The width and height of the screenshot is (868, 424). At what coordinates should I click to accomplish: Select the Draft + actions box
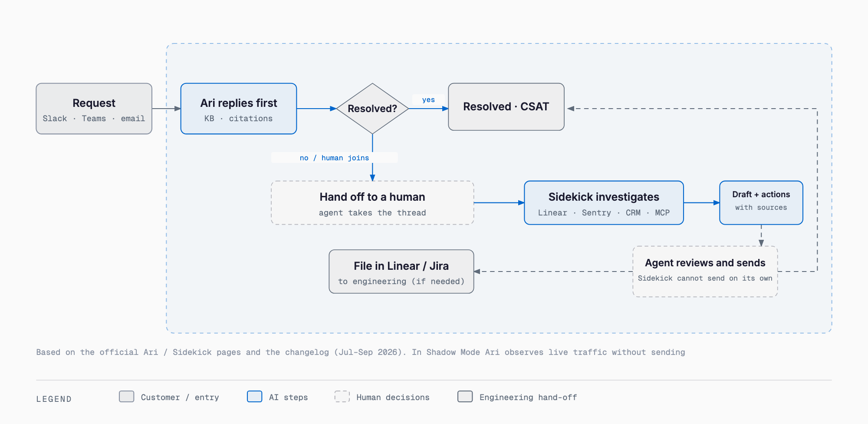(x=761, y=203)
